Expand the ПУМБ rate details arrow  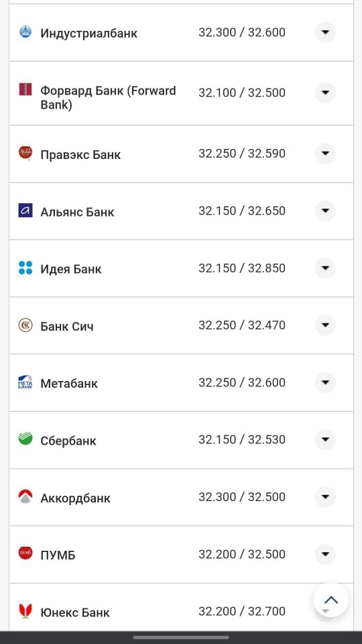coord(326,554)
